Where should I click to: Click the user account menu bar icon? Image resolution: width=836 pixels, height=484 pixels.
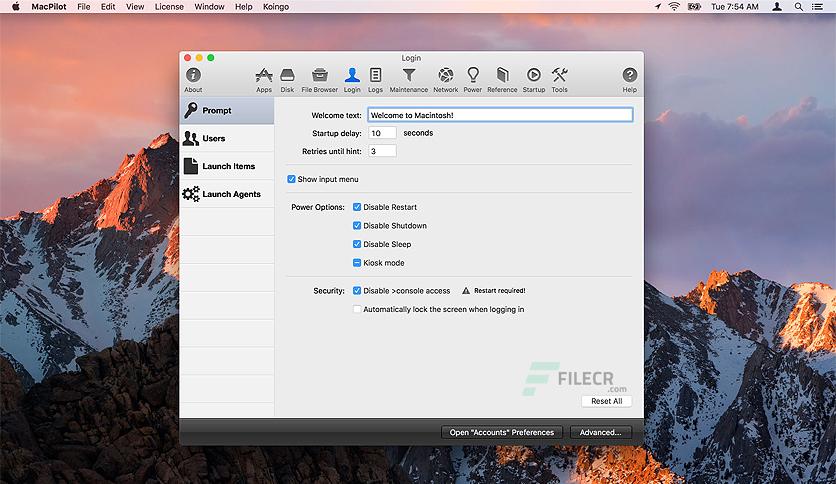coord(777,6)
